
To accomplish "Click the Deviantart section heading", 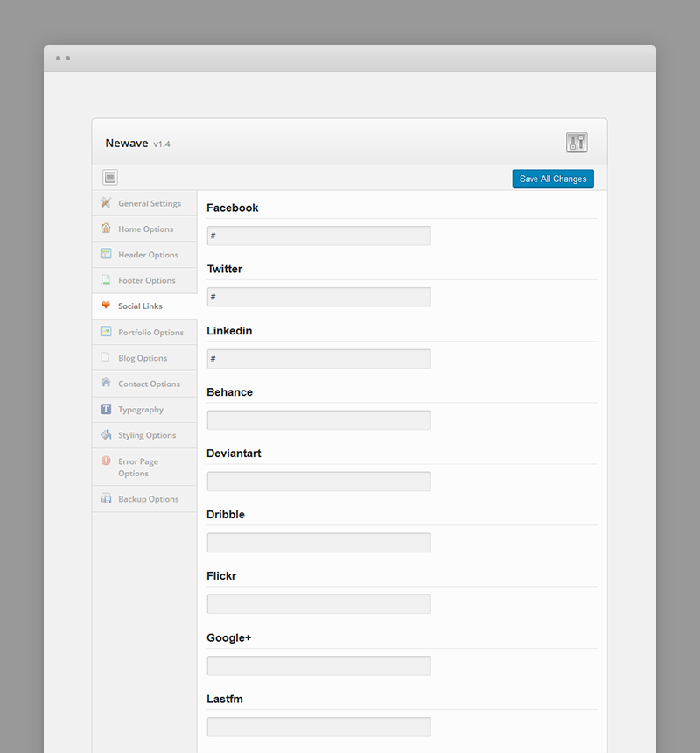I will pyautogui.click(x=234, y=454).
